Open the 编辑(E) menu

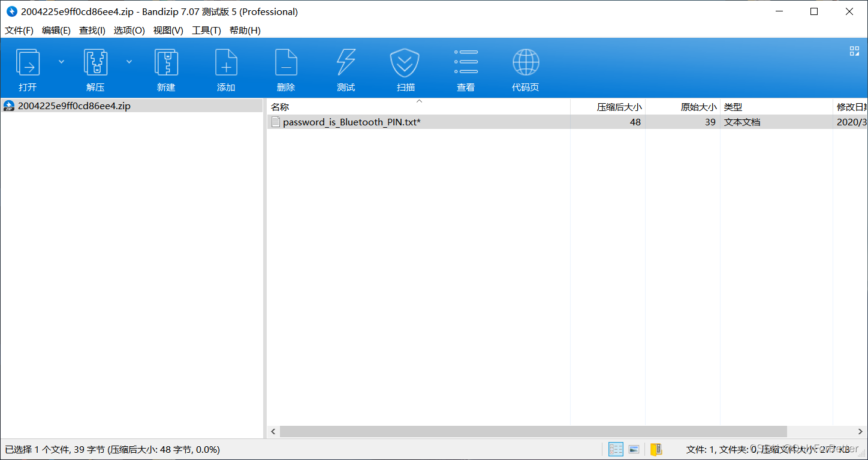(x=56, y=30)
